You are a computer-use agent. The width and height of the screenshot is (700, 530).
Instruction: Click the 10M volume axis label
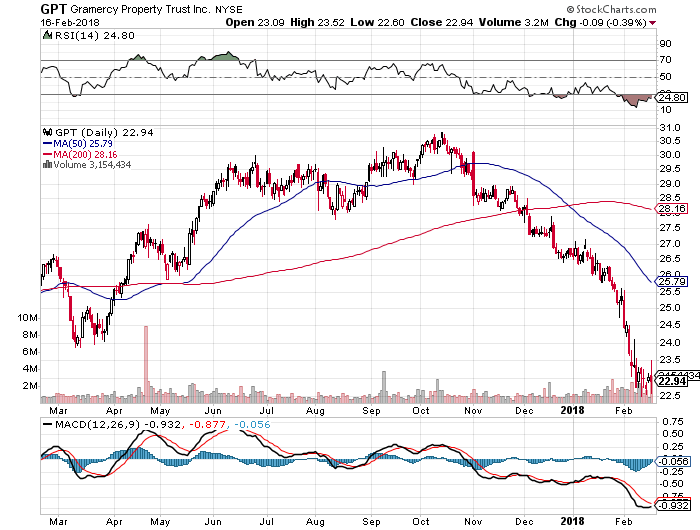point(28,318)
